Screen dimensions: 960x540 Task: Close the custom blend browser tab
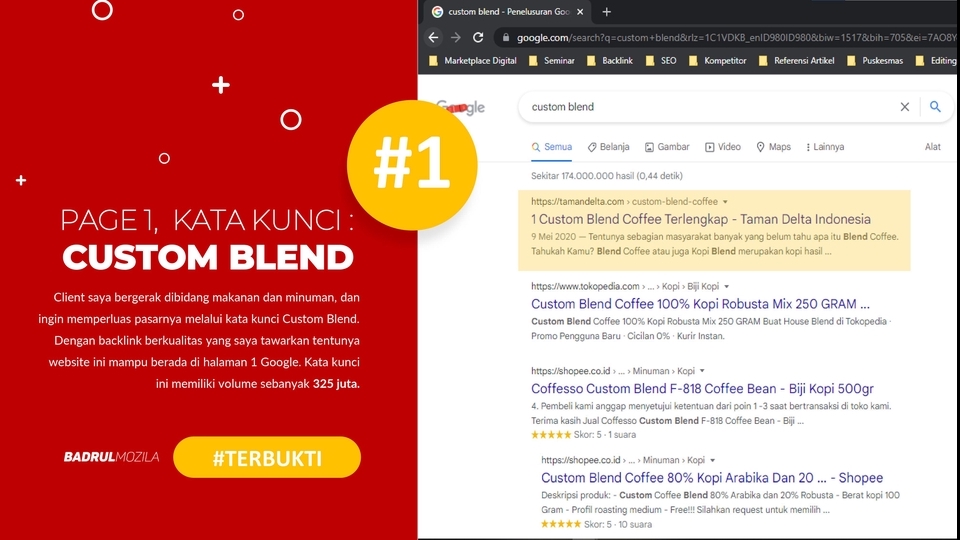click(580, 12)
